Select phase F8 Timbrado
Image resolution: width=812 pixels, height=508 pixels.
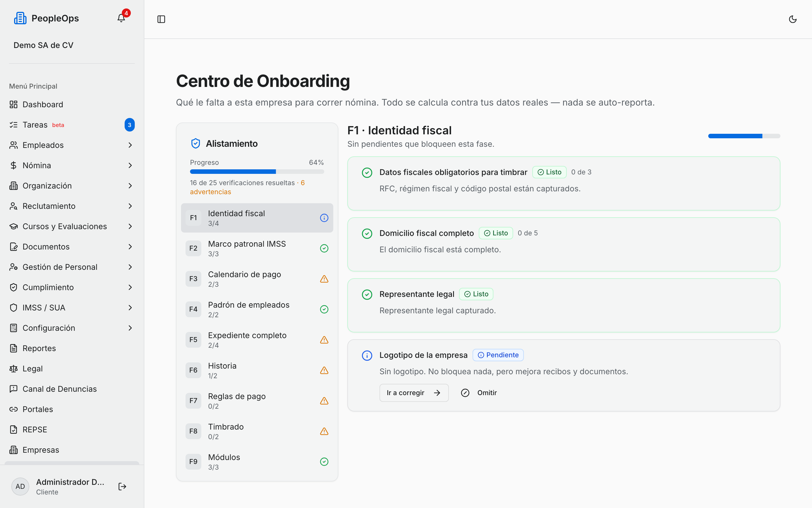tap(257, 431)
